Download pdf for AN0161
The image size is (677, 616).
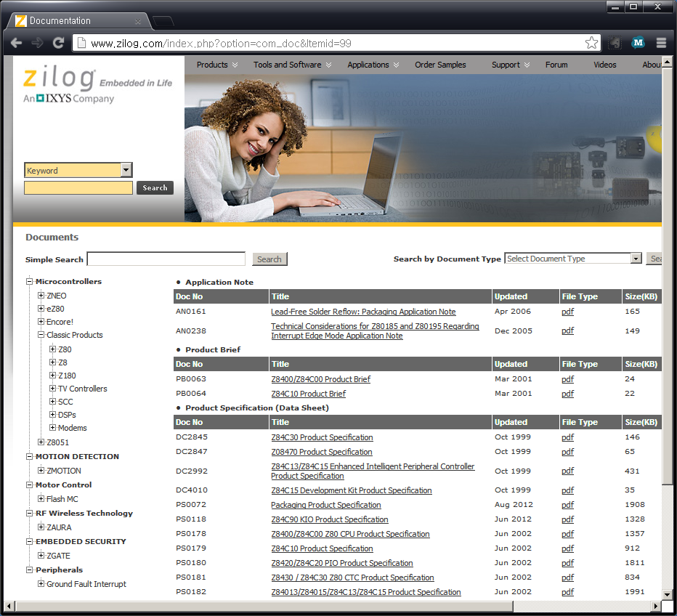coord(568,312)
